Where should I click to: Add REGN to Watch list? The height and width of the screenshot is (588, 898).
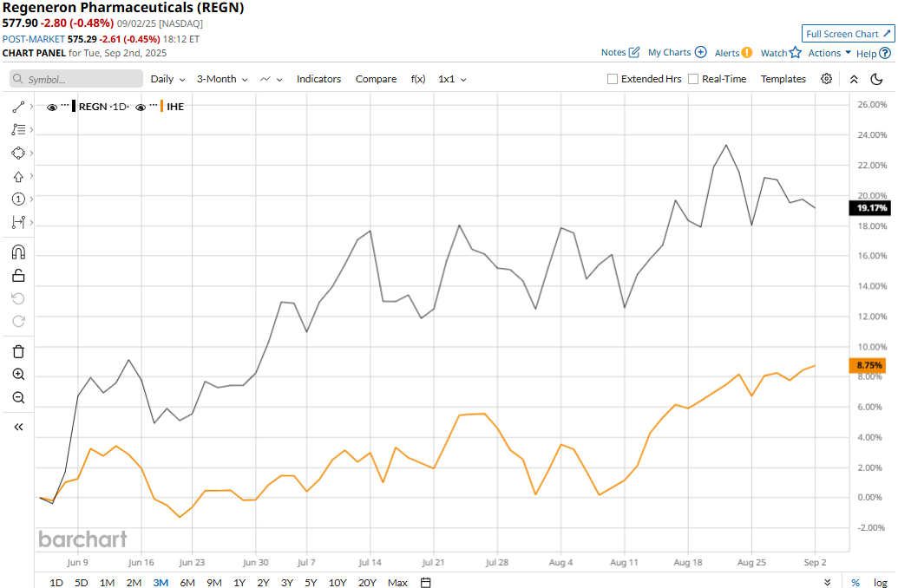pyautogui.click(x=781, y=53)
